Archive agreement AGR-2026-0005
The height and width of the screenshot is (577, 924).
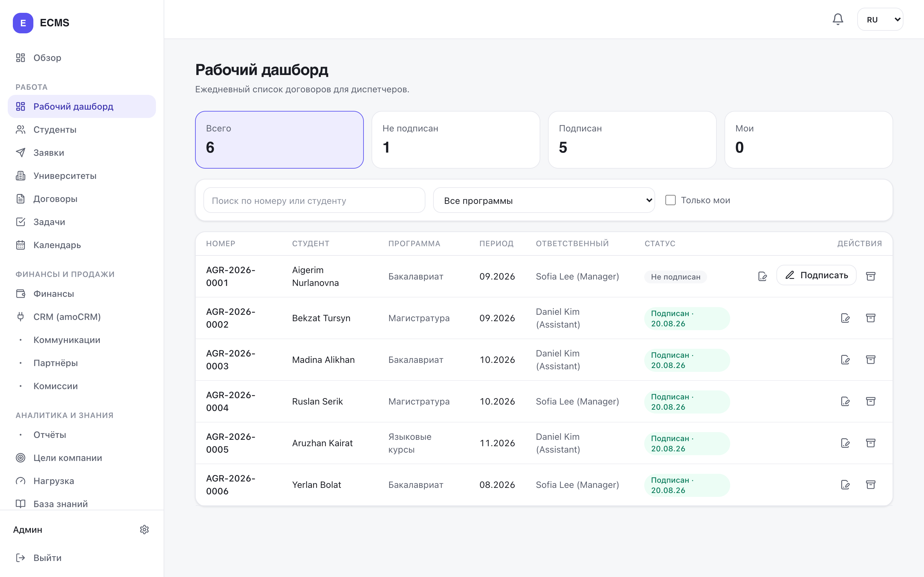870,443
